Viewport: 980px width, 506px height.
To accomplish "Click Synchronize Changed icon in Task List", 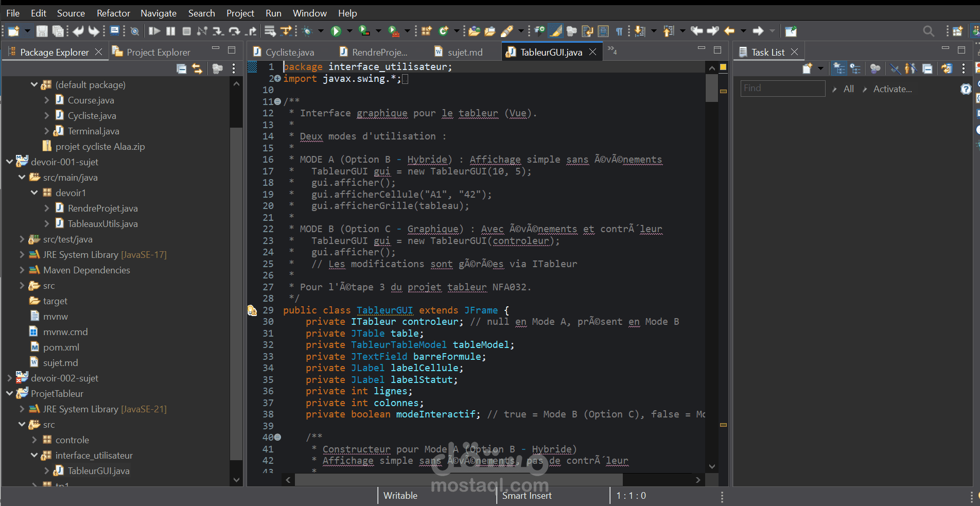I will (947, 68).
